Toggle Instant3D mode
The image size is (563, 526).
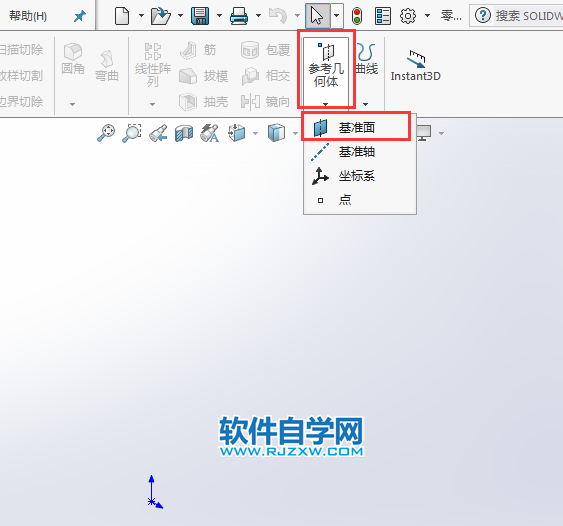coord(415,66)
